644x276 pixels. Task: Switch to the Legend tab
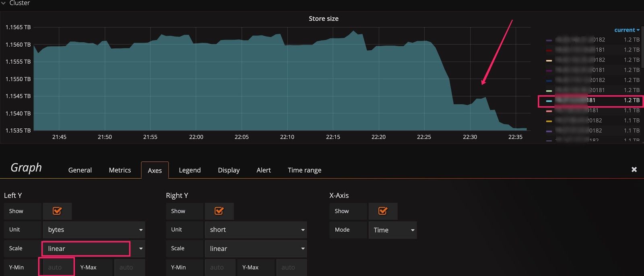(x=190, y=170)
